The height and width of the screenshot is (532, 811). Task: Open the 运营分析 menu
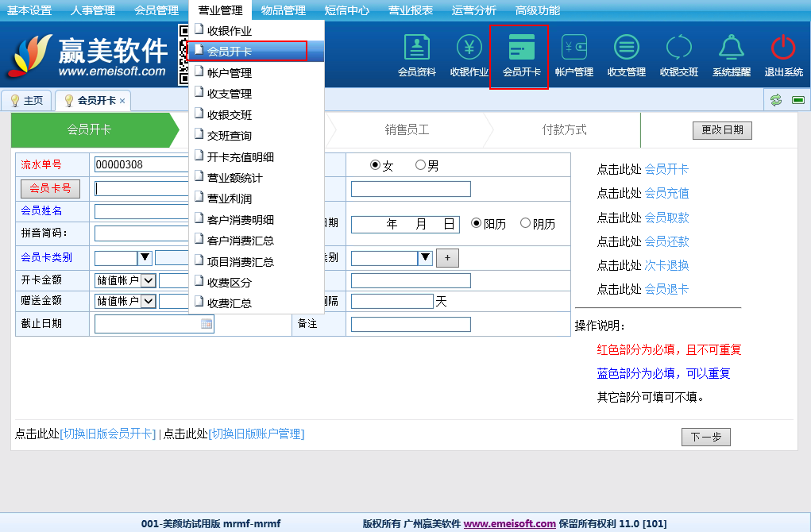coord(473,10)
